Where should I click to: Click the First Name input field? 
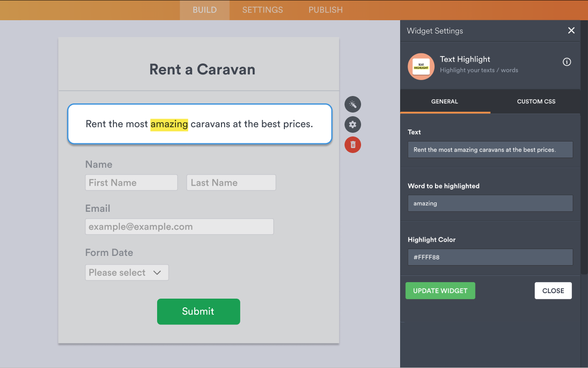pos(131,182)
